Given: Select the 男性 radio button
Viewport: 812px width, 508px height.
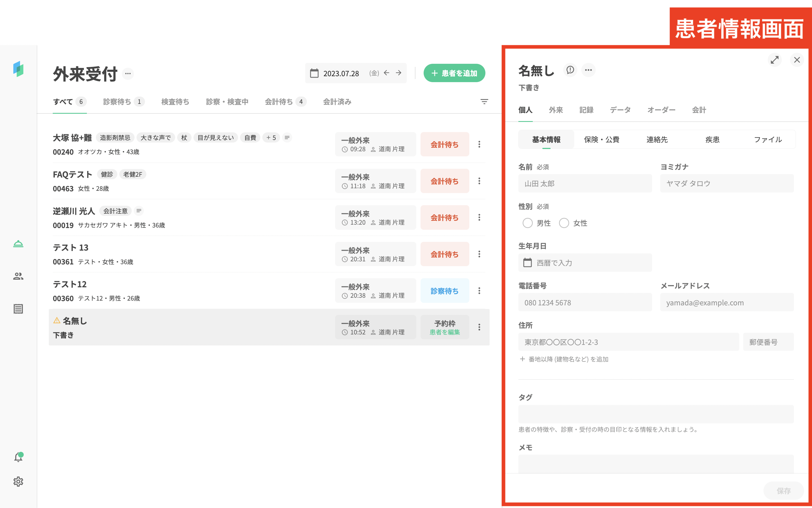Looking at the screenshot, I should pos(527,223).
